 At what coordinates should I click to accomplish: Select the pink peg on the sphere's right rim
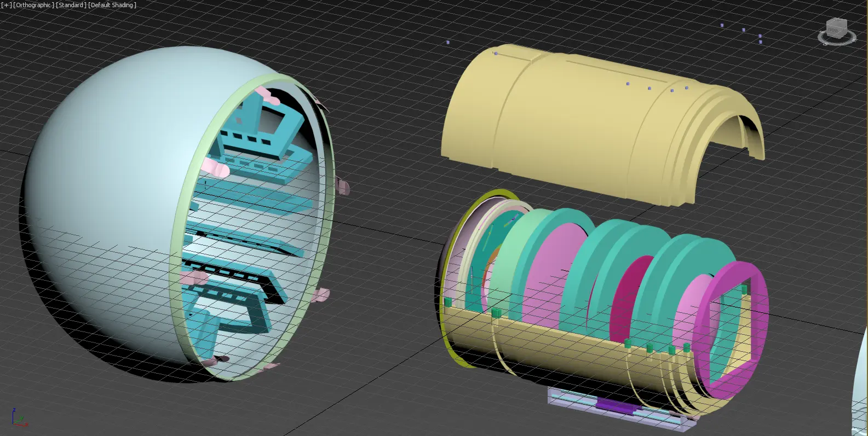[343, 187]
